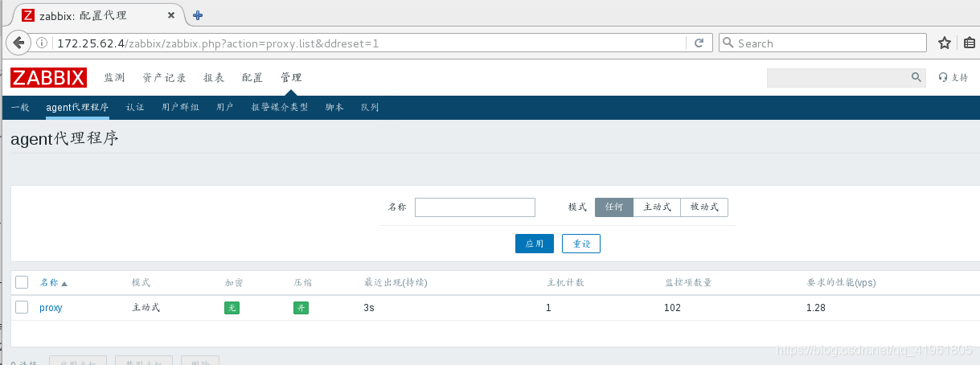Select 任何 mode filter
The image size is (980, 365).
(x=614, y=207)
